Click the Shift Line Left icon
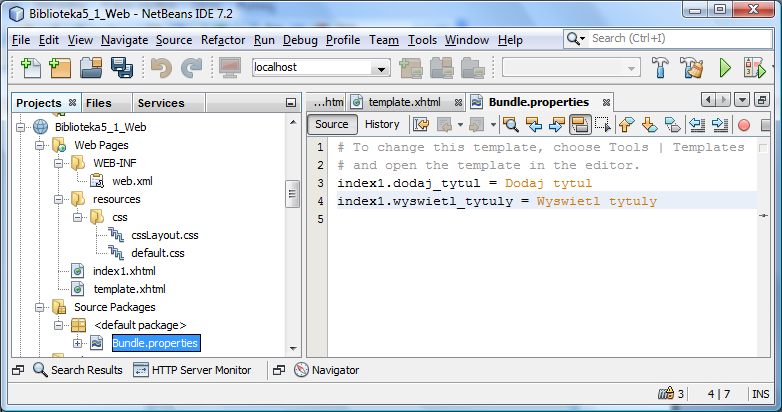 pos(697,124)
